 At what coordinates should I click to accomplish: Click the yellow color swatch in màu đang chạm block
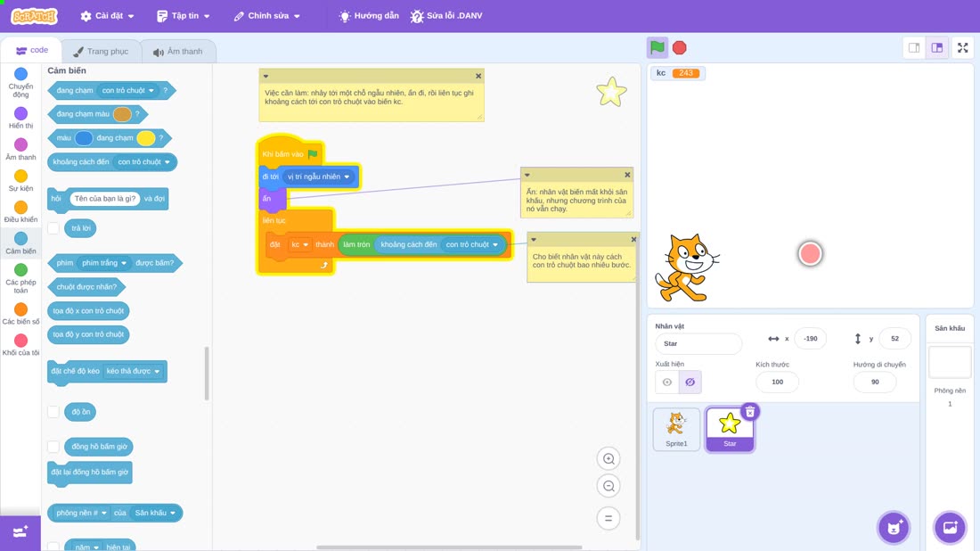[x=145, y=138]
